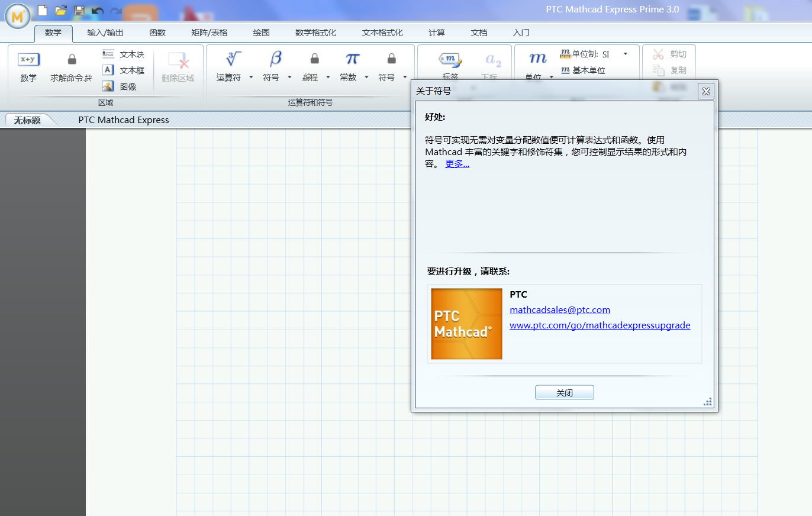
Task: Click the greyed redo arrow
Action: pyautogui.click(x=115, y=11)
